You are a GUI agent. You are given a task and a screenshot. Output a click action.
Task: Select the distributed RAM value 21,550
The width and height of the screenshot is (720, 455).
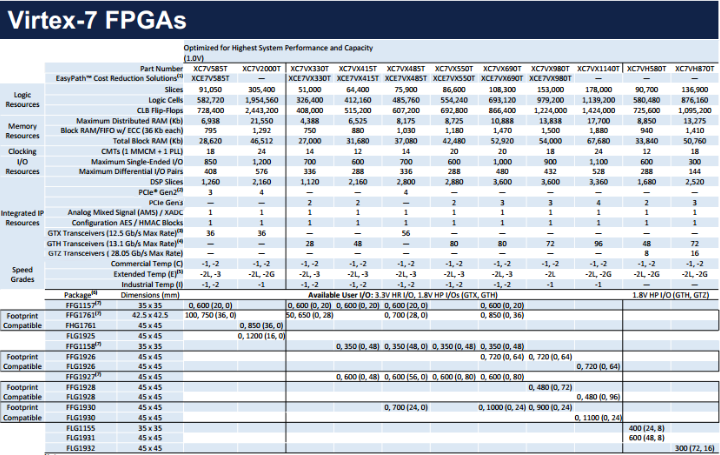tap(261, 121)
